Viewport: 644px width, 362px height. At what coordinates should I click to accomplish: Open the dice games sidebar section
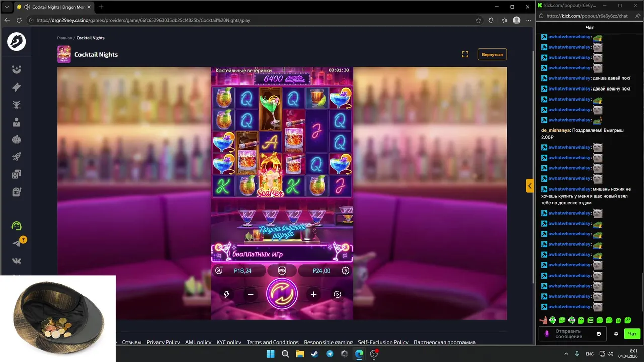click(x=16, y=174)
